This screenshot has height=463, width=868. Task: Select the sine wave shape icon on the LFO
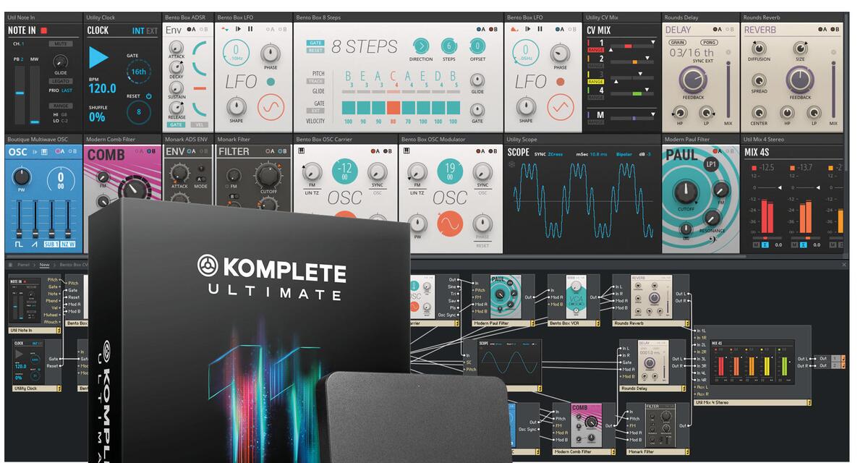(271, 107)
